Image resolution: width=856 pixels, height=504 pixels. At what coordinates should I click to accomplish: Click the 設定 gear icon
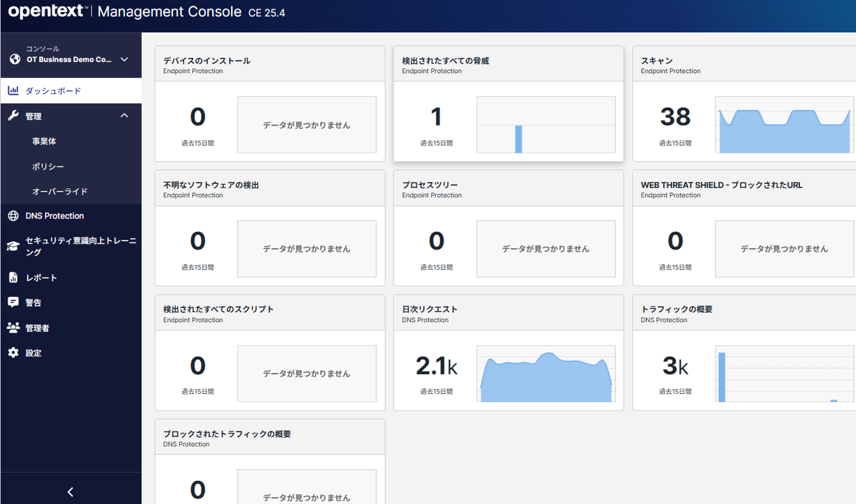13,353
